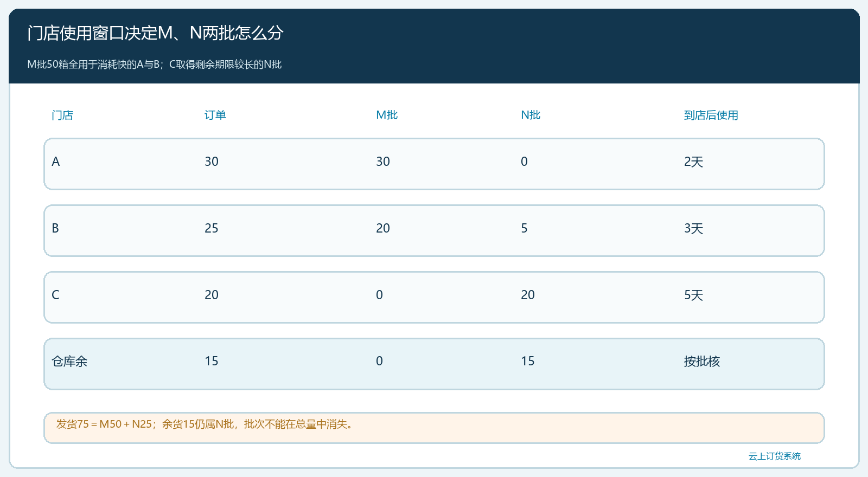Click the 门店 column header

click(x=62, y=115)
